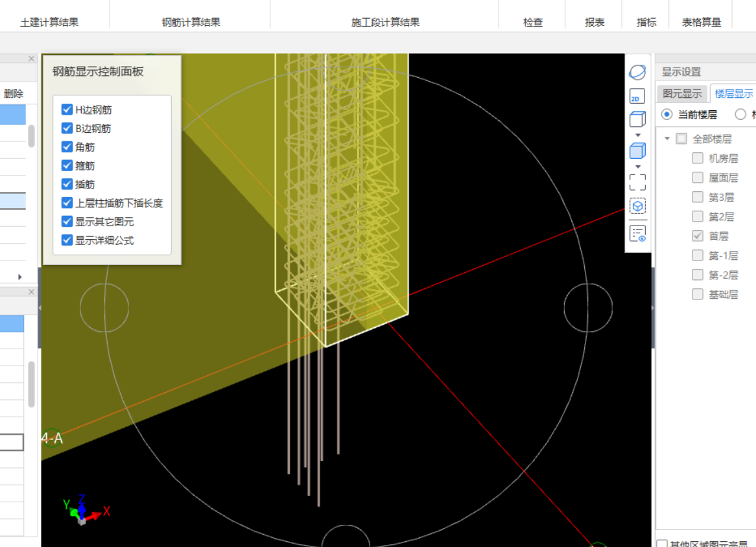Open dropdown arrow below solid cube icon

click(x=638, y=167)
